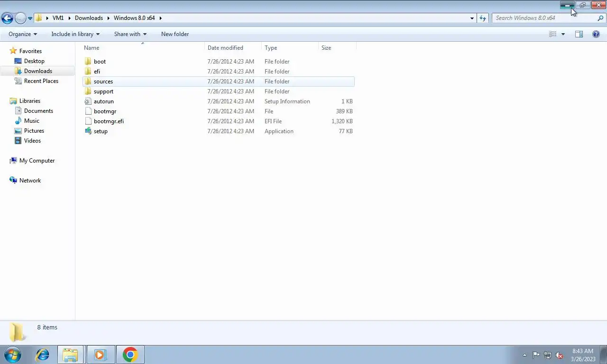
Task: Launch Internet Explorer from taskbar
Action: click(43, 355)
